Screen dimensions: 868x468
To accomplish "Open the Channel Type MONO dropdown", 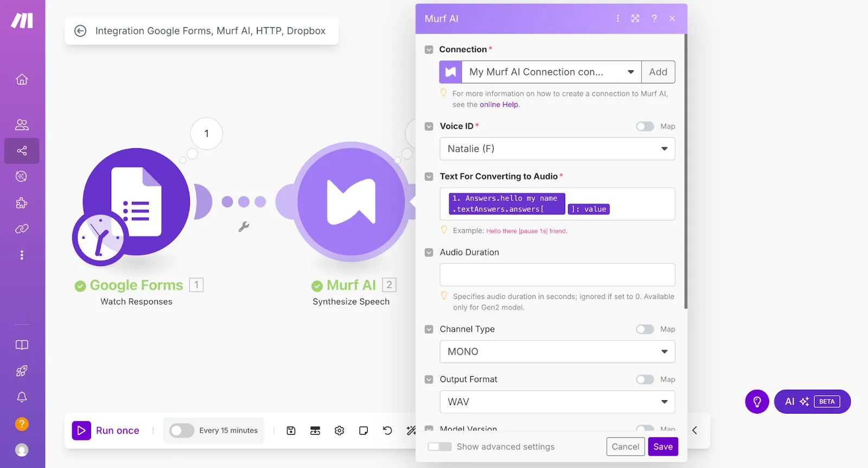I will coord(557,352).
